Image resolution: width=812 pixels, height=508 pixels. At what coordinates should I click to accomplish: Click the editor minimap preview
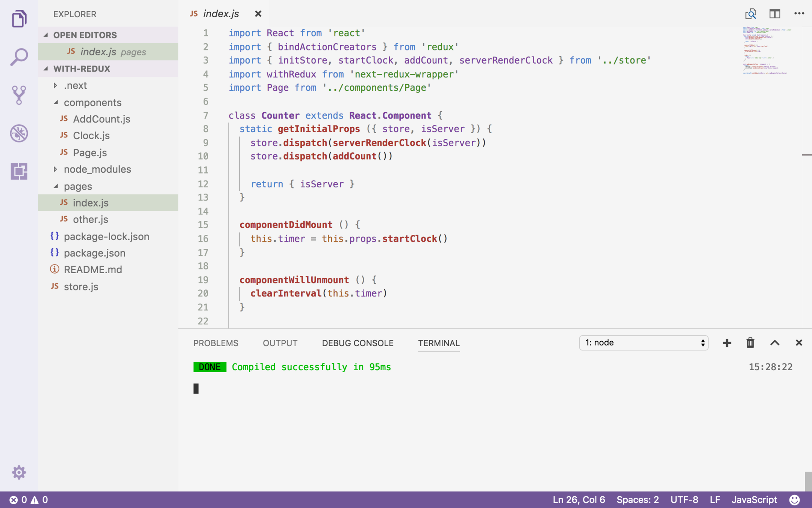(767, 51)
